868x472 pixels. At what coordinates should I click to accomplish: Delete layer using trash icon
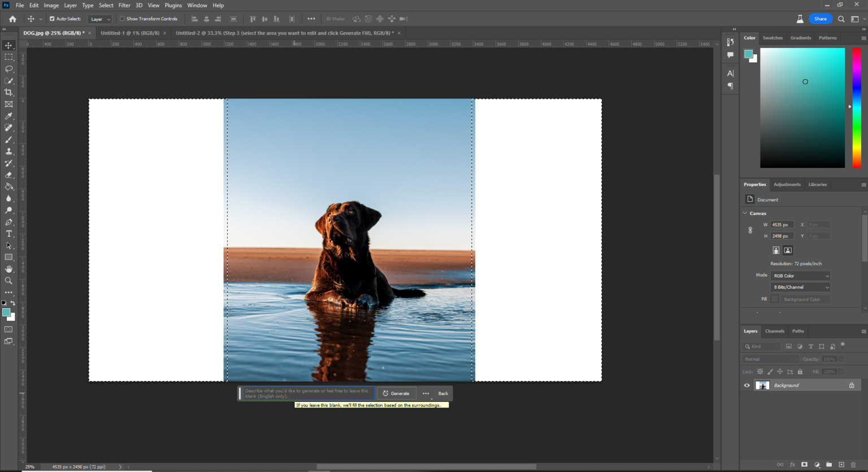tap(853, 465)
